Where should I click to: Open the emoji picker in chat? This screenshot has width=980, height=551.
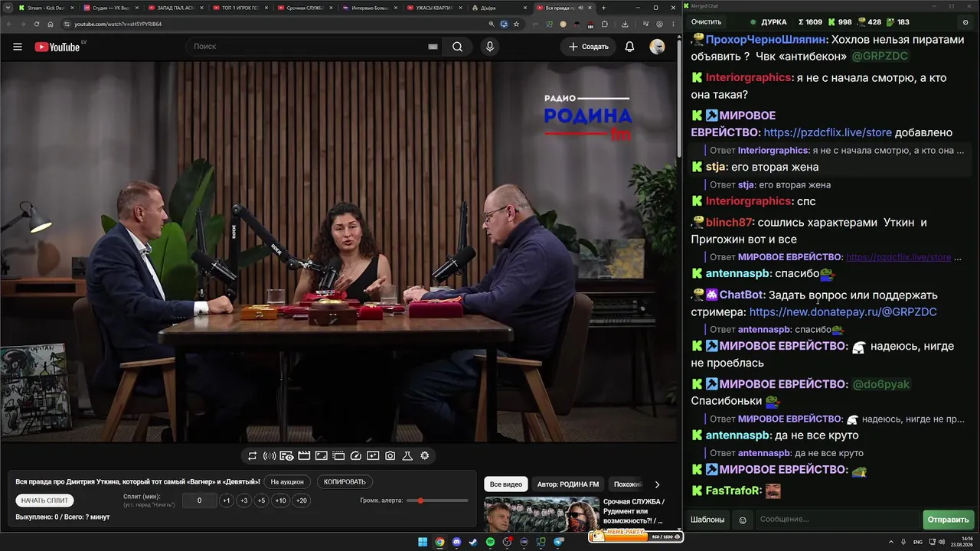click(742, 520)
